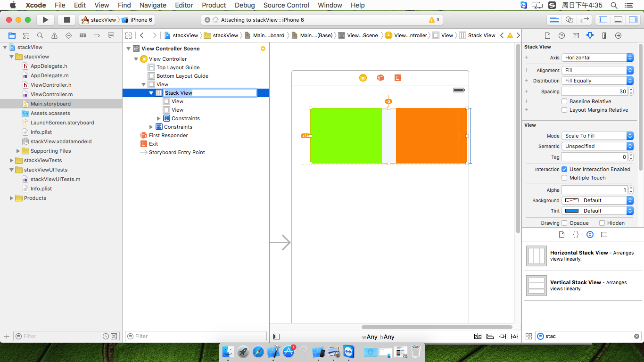
Task: Open the Pin constraints tool
Action: [x=502, y=337]
